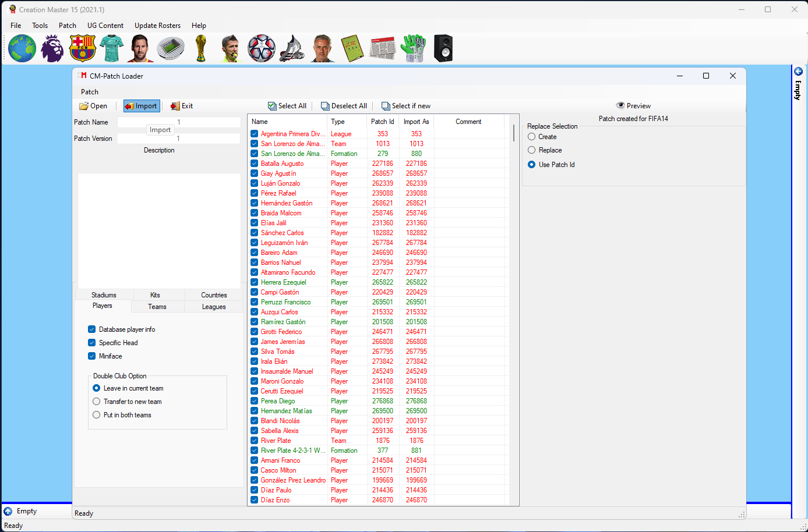Click inside the Description text box
808x532 pixels.
159,230
